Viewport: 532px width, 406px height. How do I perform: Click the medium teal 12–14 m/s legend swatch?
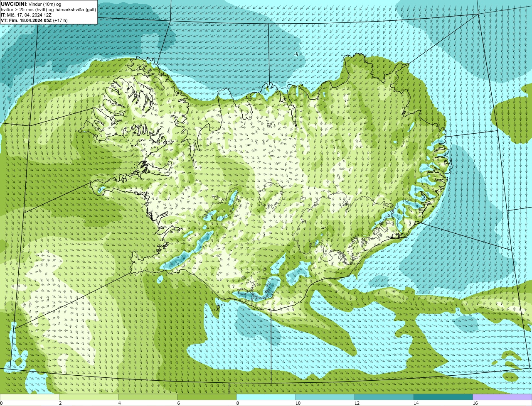[x=384, y=397]
